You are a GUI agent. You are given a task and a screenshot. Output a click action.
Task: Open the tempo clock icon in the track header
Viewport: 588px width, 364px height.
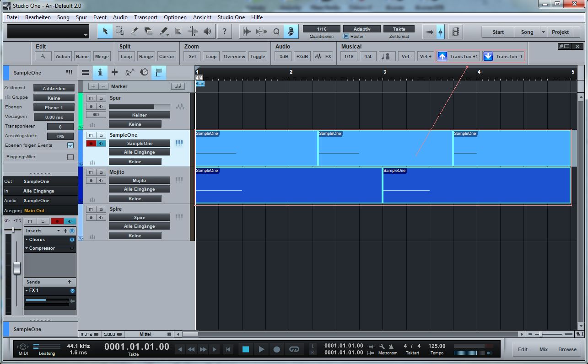click(144, 72)
